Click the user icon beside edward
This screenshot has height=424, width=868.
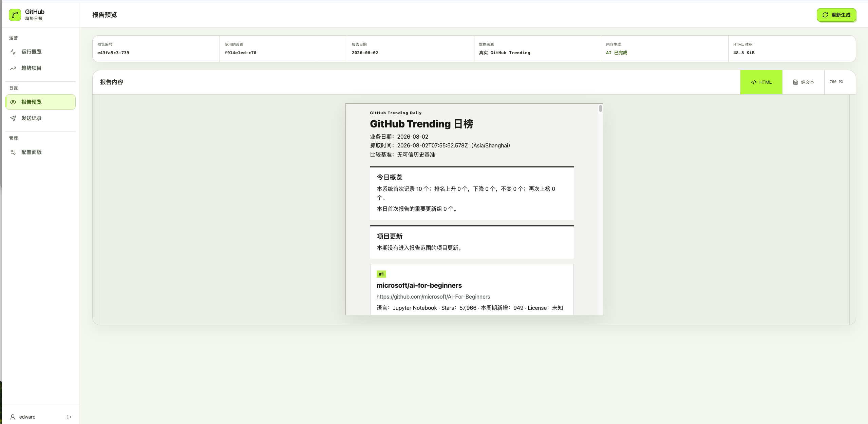13,417
